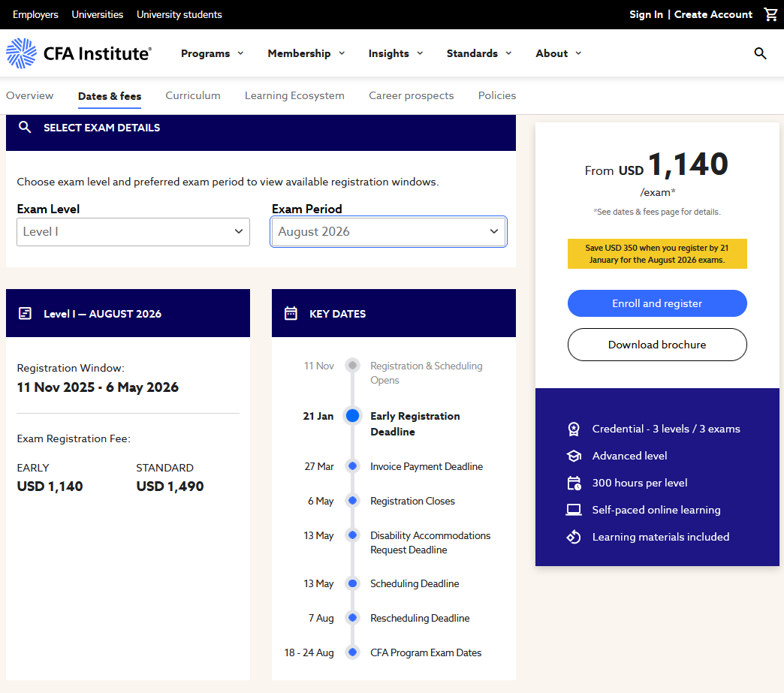
Task: Click the graduation cap Advanced level icon
Action: (574, 456)
